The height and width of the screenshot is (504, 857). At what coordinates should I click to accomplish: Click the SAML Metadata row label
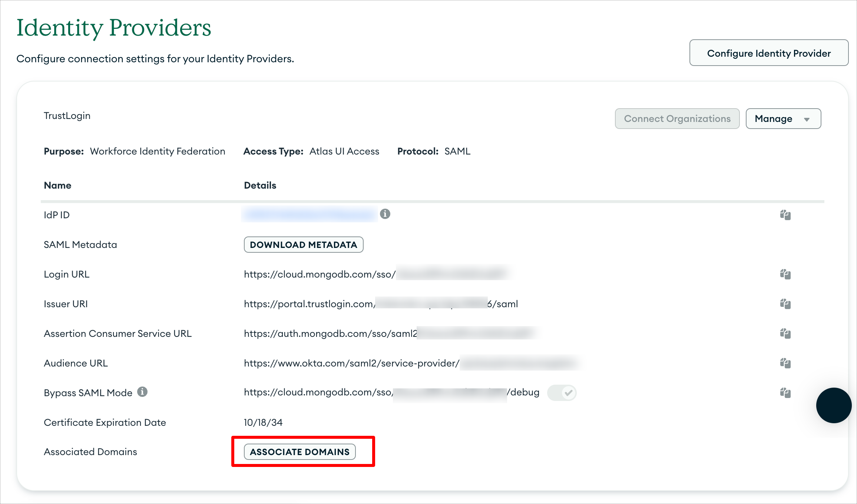80,245
